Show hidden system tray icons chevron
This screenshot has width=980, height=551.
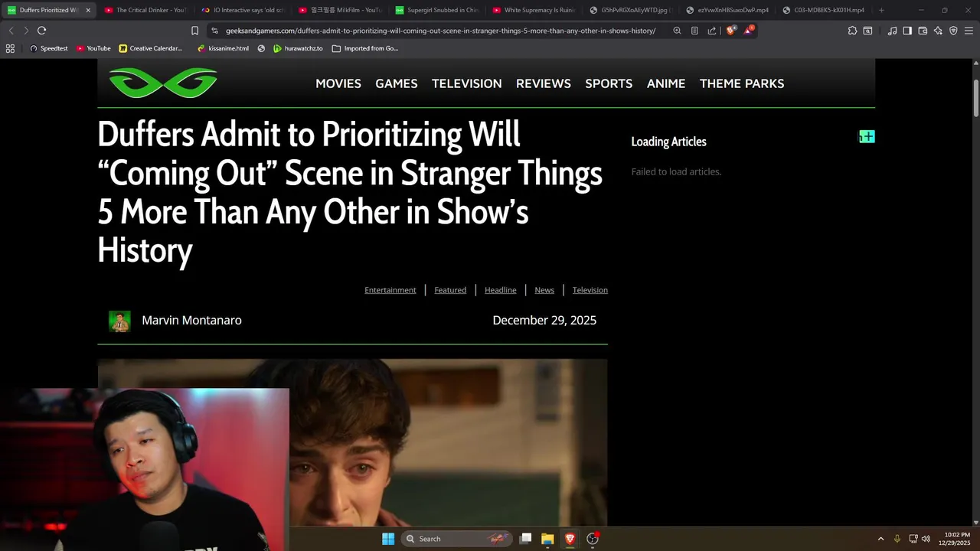click(880, 539)
